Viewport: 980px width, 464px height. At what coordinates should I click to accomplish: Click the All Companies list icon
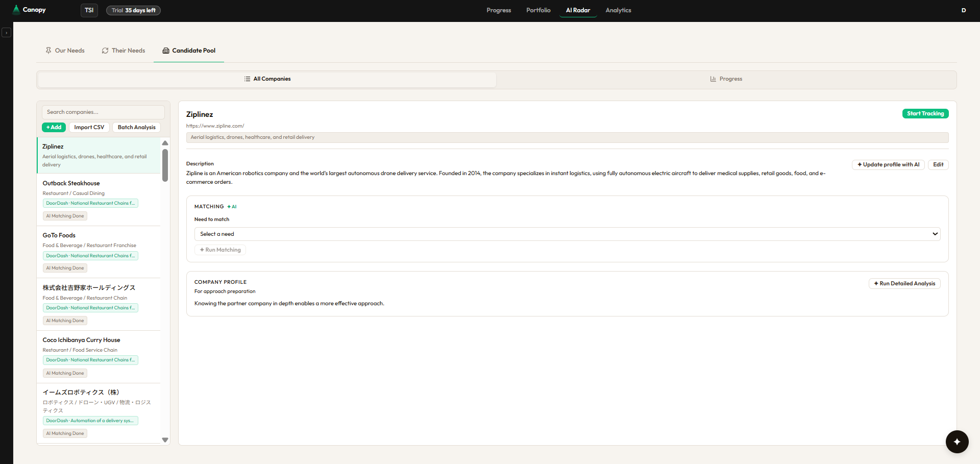click(247, 79)
